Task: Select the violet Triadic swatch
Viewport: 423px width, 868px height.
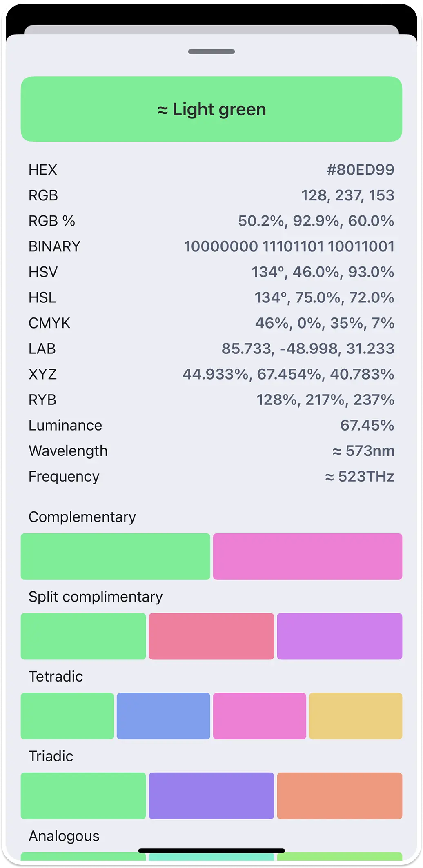Action: click(x=211, y=795)
